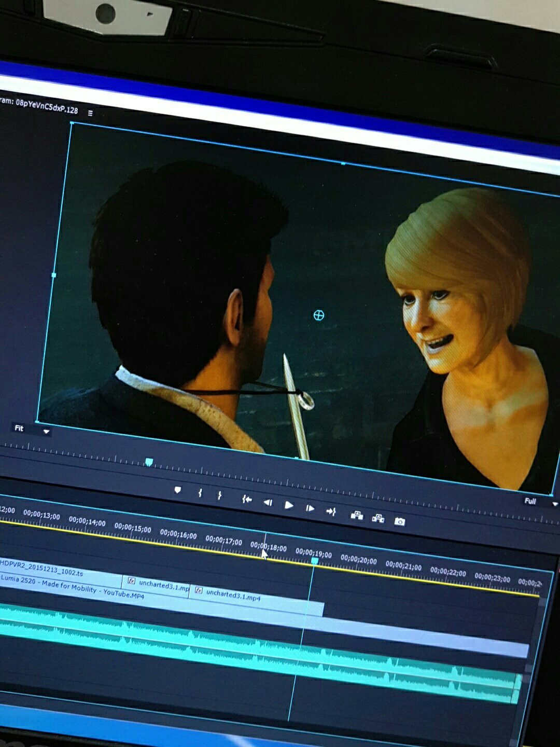Click 00;00;14;00 on the timeline ruler
The image size is (560, 747).
pyautogui.click(x=87, y=521)
